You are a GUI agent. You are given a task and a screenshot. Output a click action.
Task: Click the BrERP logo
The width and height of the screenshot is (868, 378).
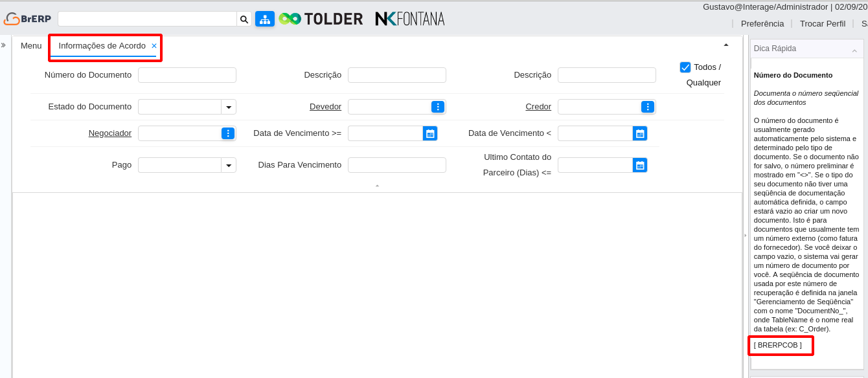(27, 19)
